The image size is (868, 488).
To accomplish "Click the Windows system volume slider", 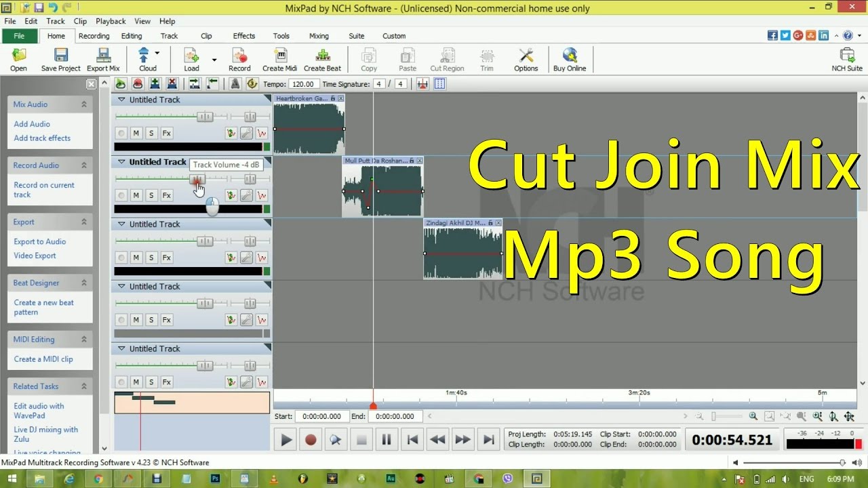I will point(793,463).
